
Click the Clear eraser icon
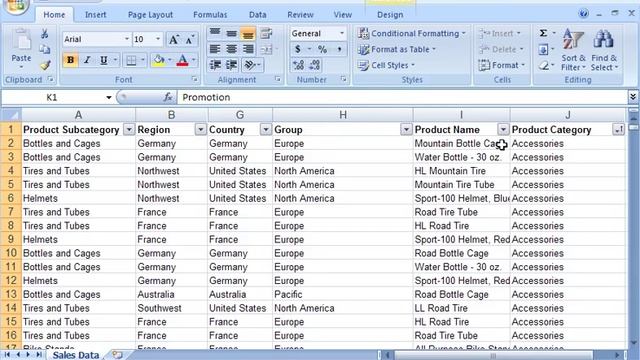[543, 65]
